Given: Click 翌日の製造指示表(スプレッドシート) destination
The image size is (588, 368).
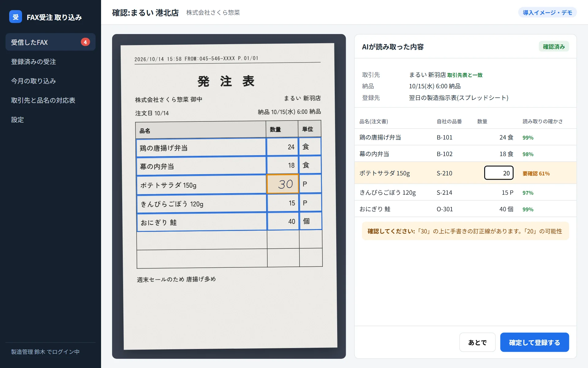Looking at the screenshot, I should [458, 98].
